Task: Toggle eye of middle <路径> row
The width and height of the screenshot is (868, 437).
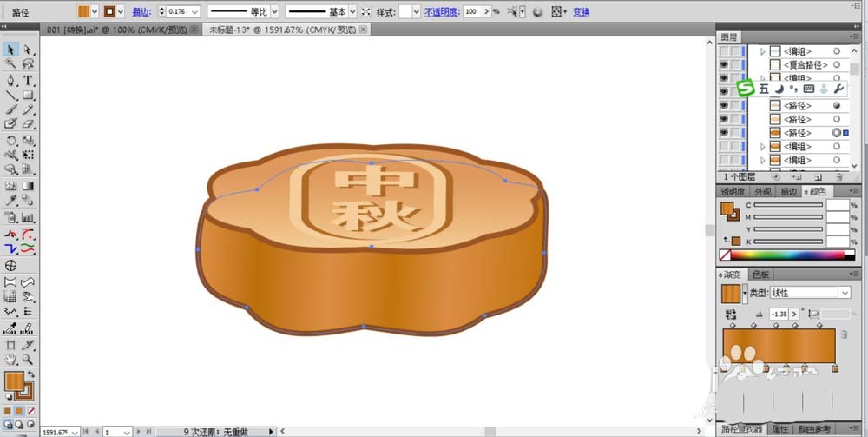Action: pyautogui.click(x=724, y=119)
